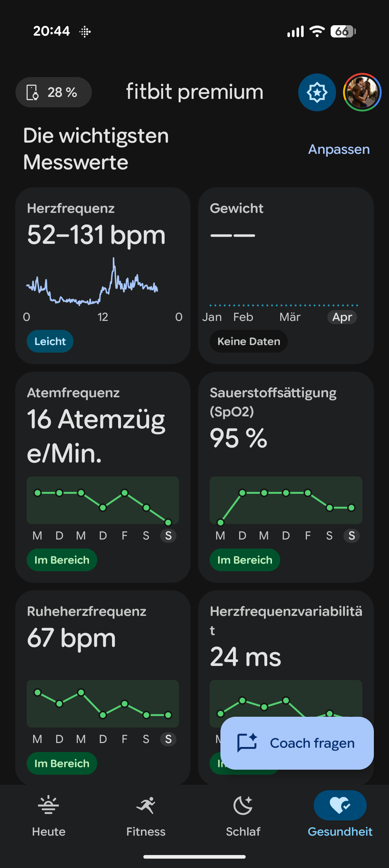Tap the Gesundheit heart icon
389x868 pixels.
point(340,805)
